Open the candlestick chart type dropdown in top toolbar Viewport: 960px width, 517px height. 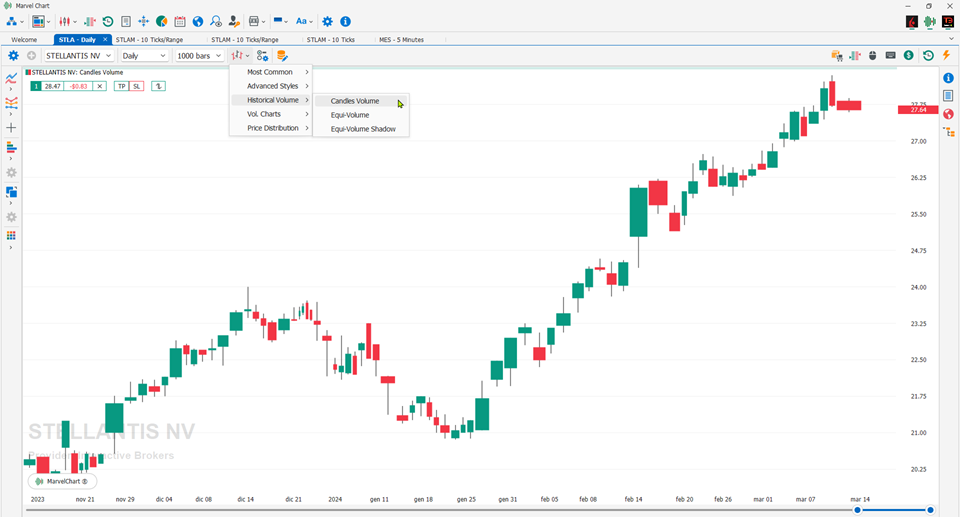pos(67,21)
